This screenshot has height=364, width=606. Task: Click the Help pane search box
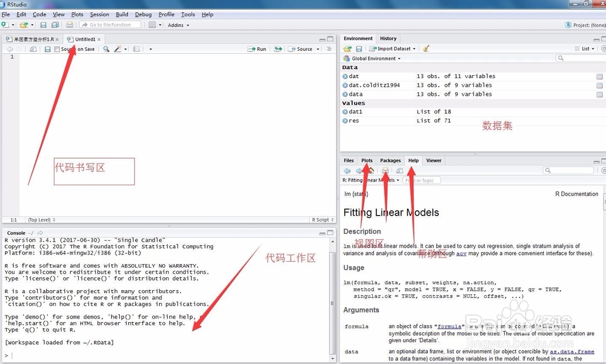568,170
